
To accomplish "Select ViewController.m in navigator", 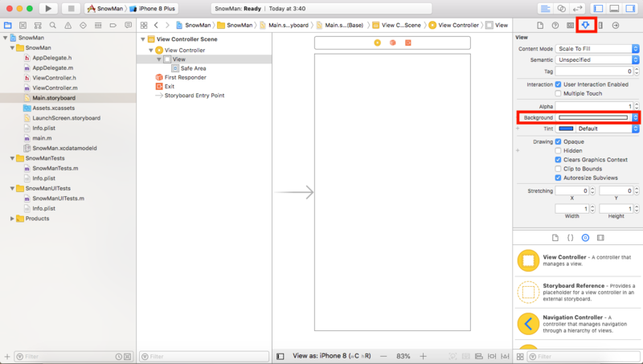I will click(x=55, y=88).
